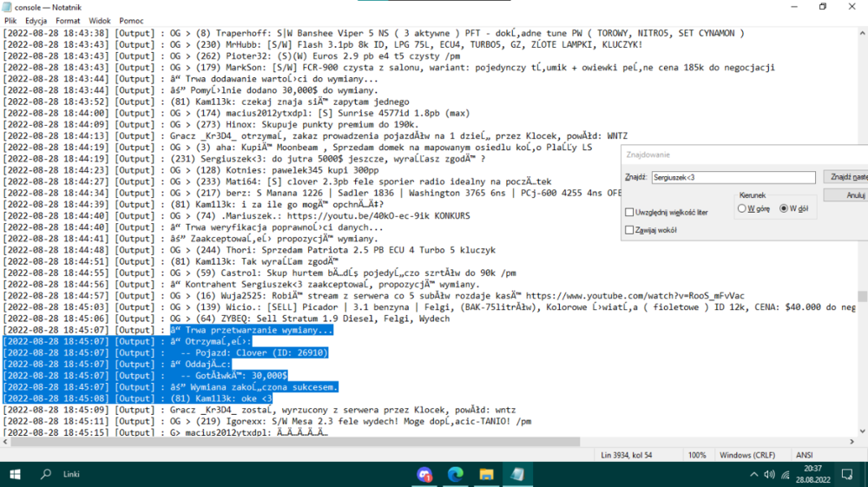868x487 pixels.
Task: Open File Explorer from taskbar
Action: click(x=486, y=474)
